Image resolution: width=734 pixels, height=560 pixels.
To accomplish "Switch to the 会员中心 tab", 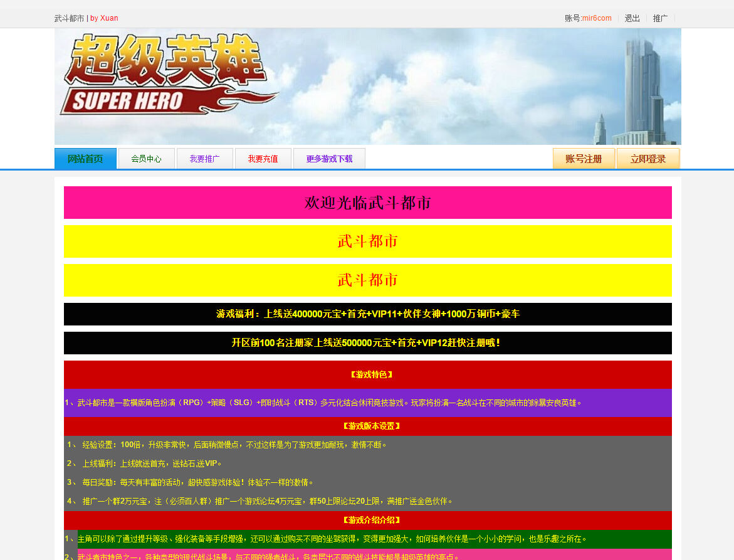I will click(146, 159).
